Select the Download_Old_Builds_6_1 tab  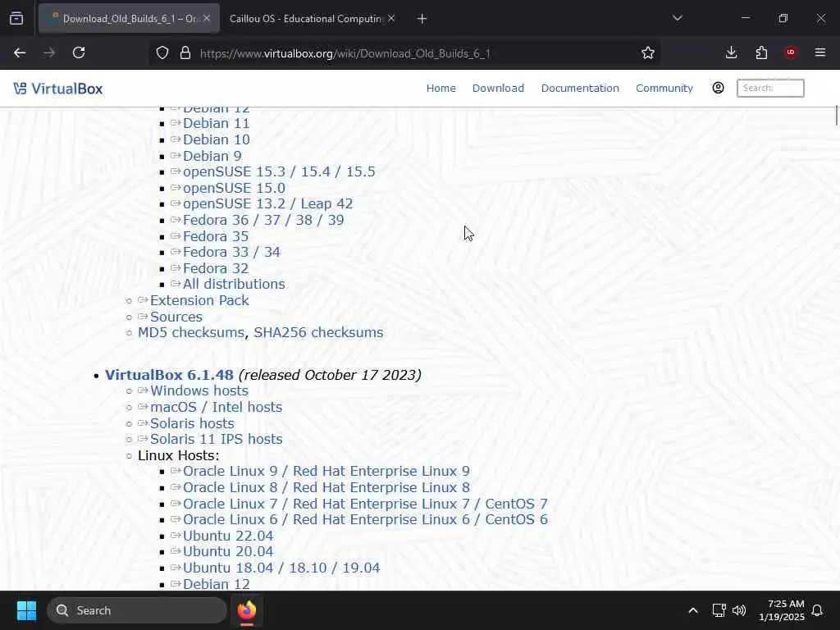coord(129,19)
